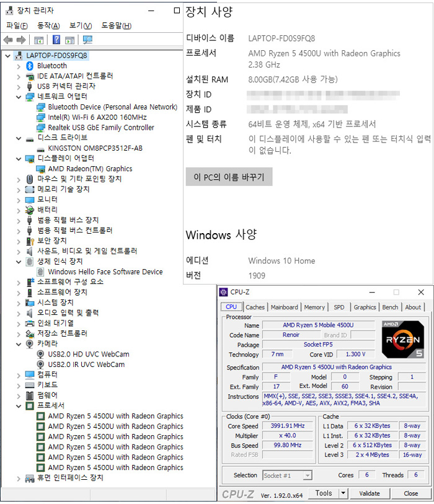This screenshot has width=434, height=504.
Task: Select USB2.0 IR UVC WebCam
Action: (86, 365)
